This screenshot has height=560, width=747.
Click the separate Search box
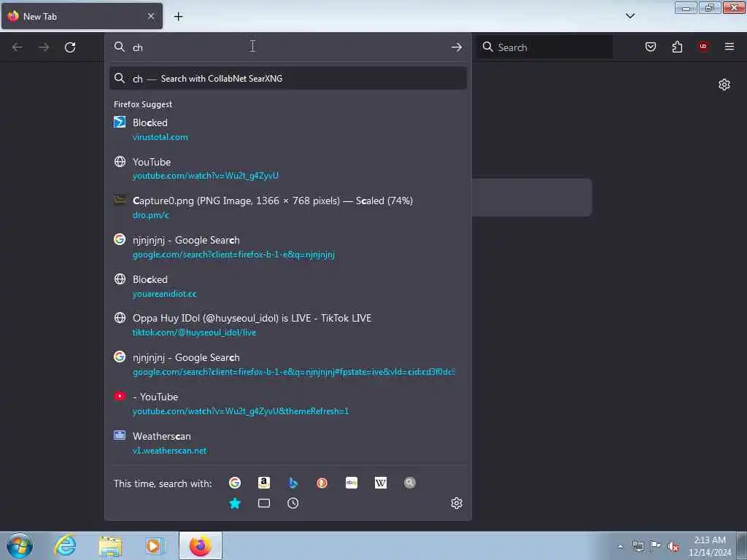click(x=544, y=47)
